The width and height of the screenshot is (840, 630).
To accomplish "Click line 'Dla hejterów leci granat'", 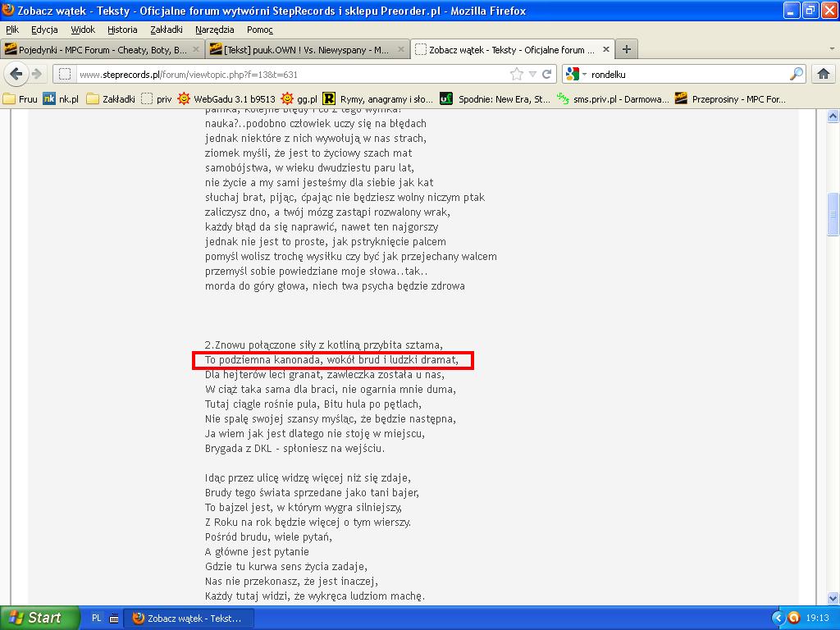I will (x=325, y=374).
